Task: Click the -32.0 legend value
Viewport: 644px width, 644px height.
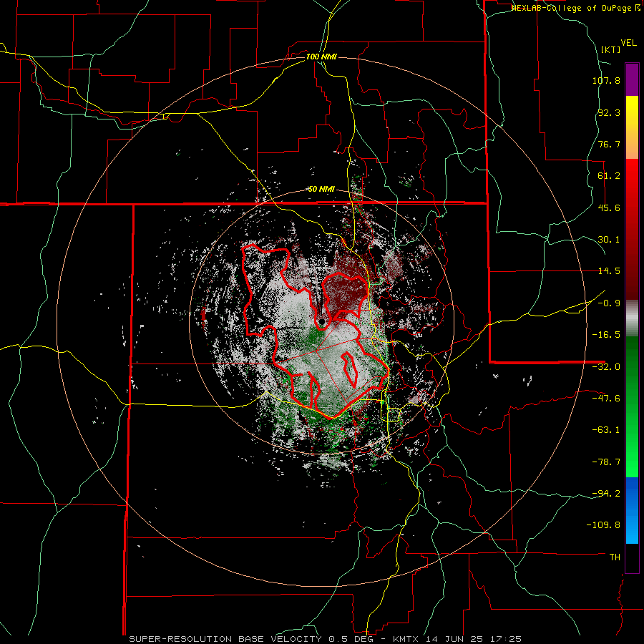Action: pyautogui.click(x=606, y=367)
